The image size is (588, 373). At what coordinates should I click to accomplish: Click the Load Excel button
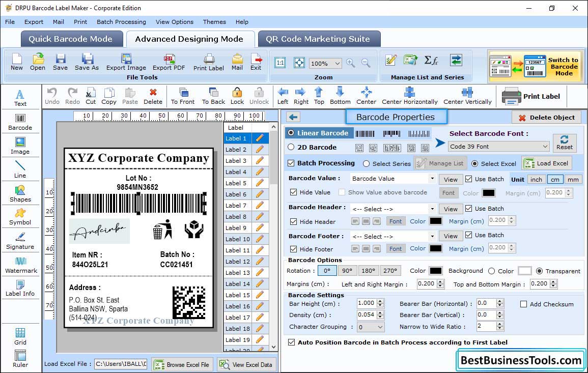point(547,163)
